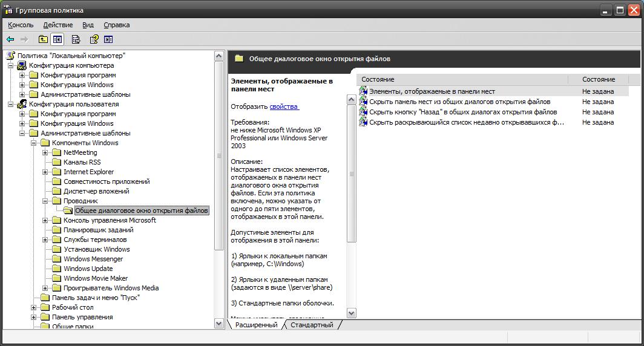Select Скрыть раскрывающийся список policy row

tap(467, 122)
